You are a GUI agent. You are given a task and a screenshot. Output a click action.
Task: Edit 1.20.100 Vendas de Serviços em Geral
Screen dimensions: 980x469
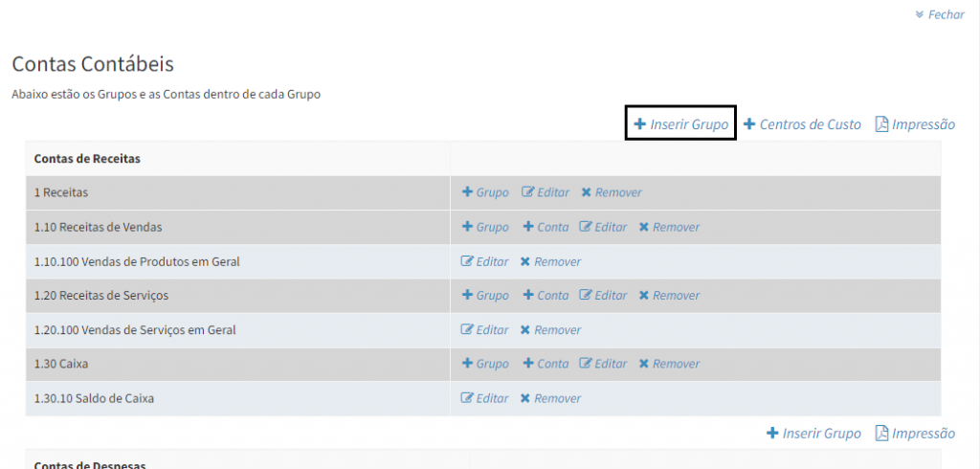[485, 330]
